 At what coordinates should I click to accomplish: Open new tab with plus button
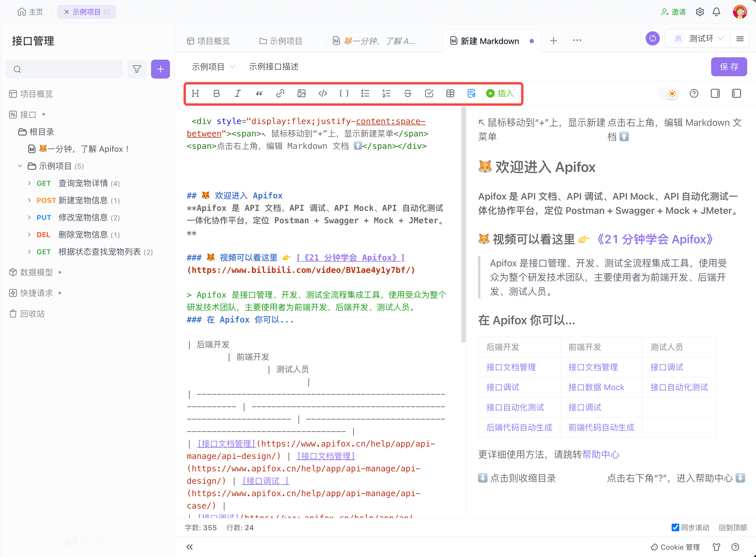[x=554, y=41]
